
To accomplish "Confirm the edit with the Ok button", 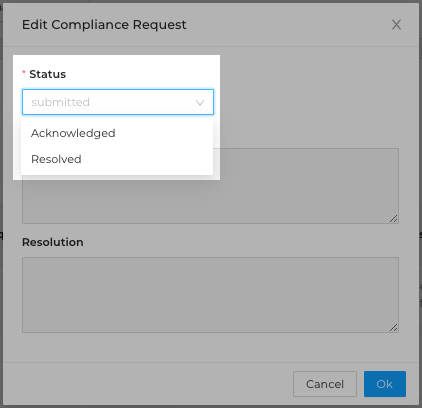I will click(385, 384).
